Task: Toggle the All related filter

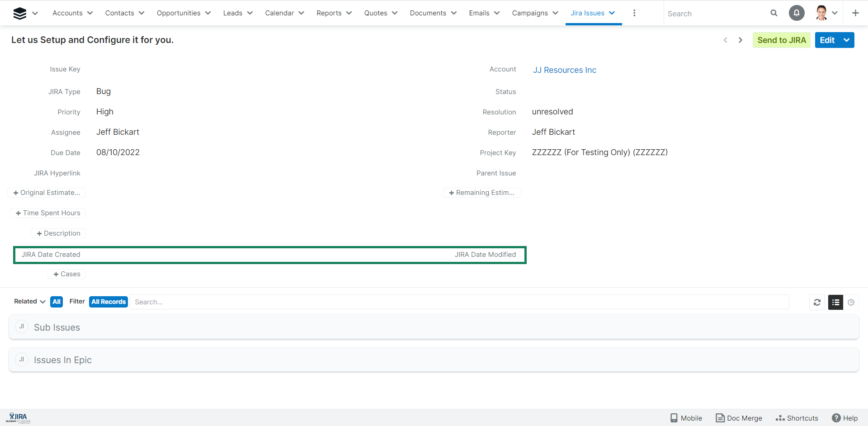Action: [x=57, y=302]
